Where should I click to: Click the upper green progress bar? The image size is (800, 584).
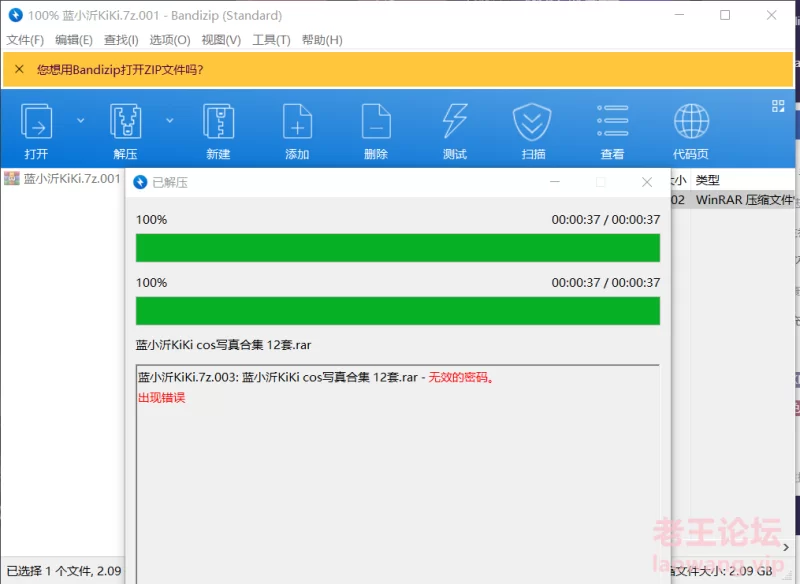coord(398,248)
